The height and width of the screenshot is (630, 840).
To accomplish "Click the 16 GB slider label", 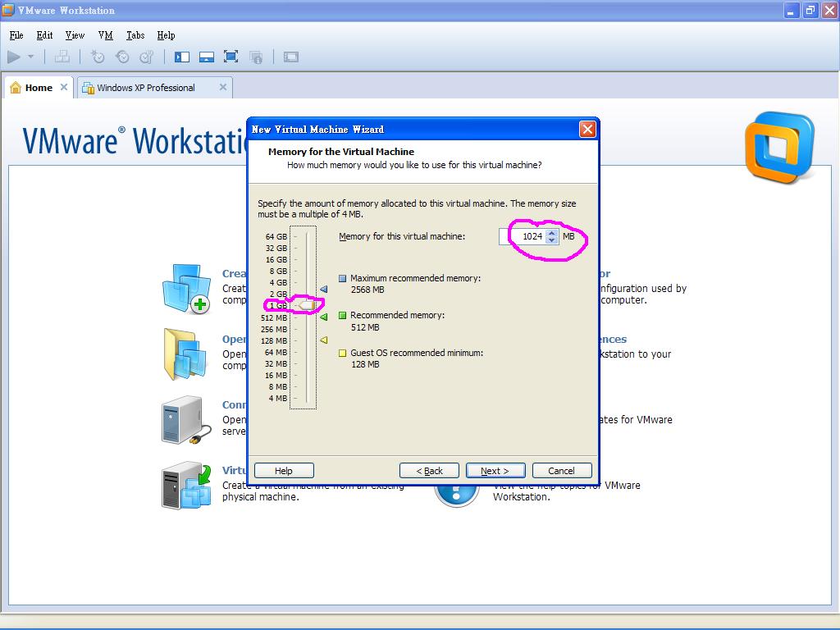I will [x=276, y=260].
